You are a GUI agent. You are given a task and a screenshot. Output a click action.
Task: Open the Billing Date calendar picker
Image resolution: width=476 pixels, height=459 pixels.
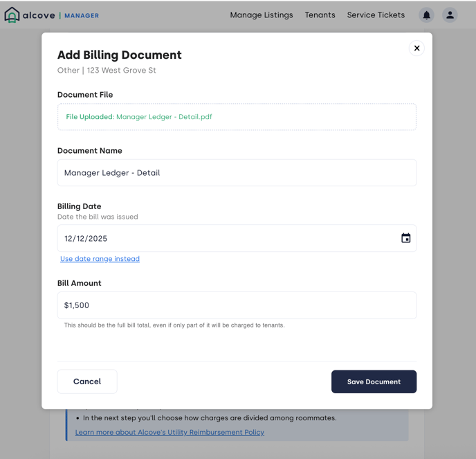tap(406, 238)
